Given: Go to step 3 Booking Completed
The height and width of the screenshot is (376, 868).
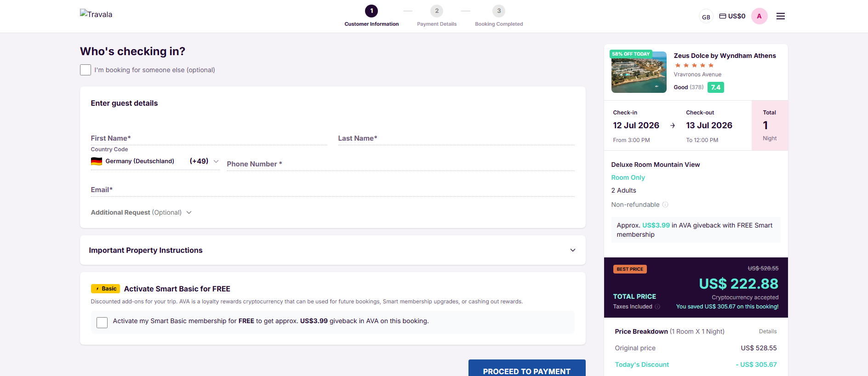Looking at the screenshot, I should click(499, 16).
